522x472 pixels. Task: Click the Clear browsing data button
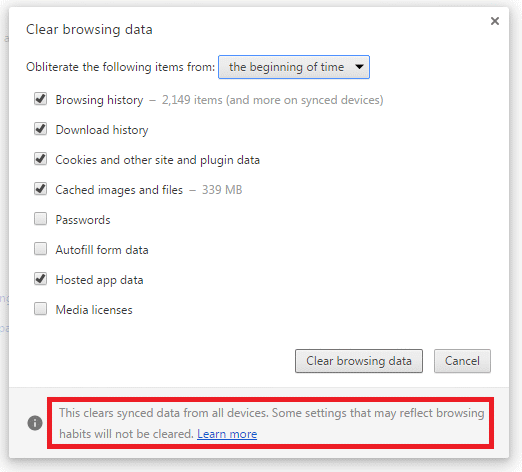(x=359, y=361)
